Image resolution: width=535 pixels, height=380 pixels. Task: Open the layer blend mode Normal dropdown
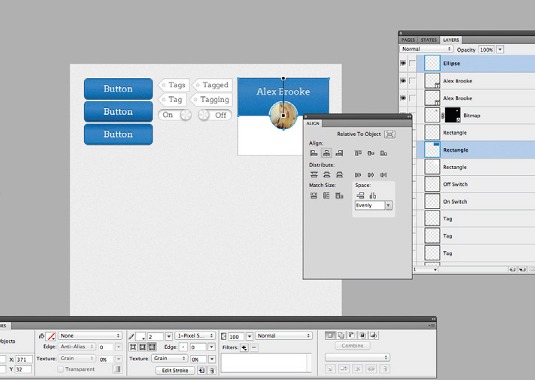click(x=426, y=49)
